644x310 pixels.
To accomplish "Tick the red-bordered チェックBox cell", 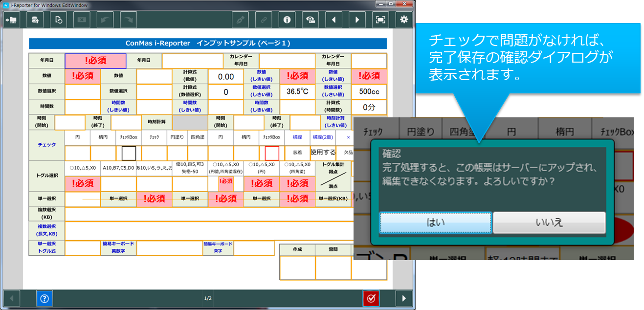I will click(272, 154).
